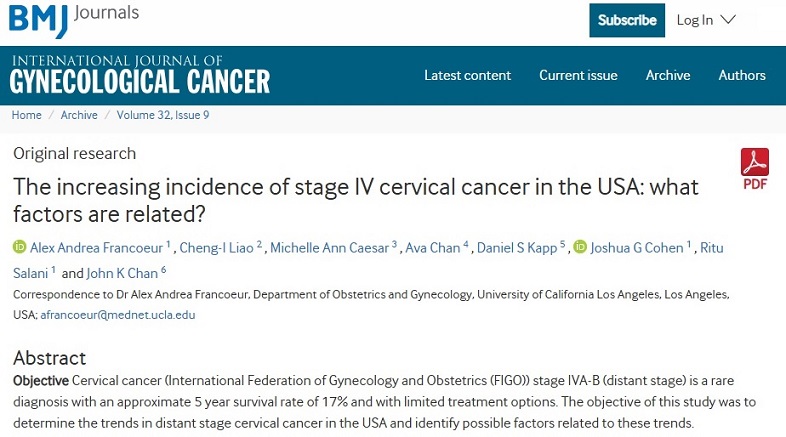Select the Authors navigation item
Image resolution: width=786 pixels, height=437 pixels.
point(742,75)
